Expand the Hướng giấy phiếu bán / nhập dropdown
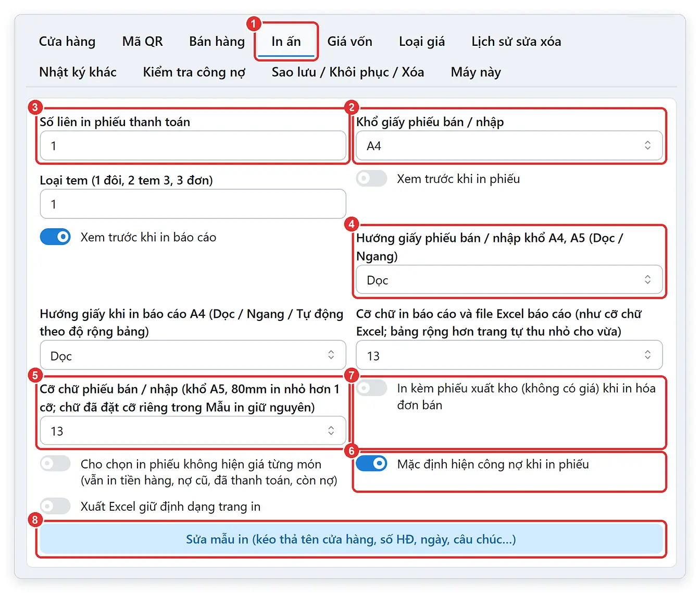 (x=509, y=280)
